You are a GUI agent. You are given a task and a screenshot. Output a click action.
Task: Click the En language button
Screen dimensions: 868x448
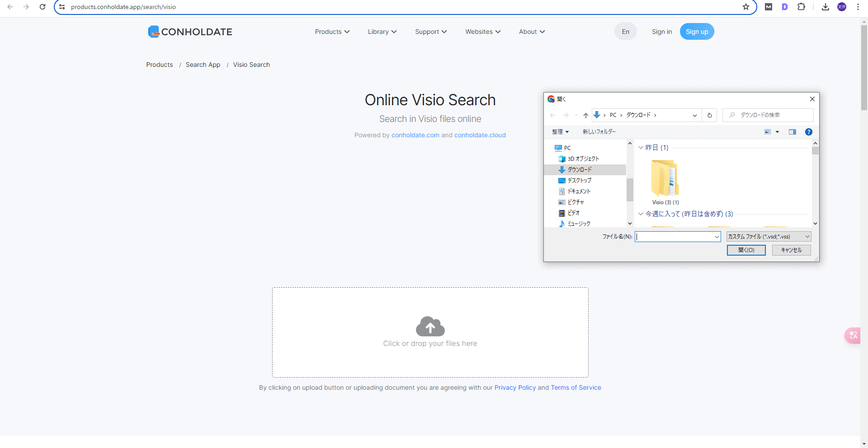pos(625,32)
